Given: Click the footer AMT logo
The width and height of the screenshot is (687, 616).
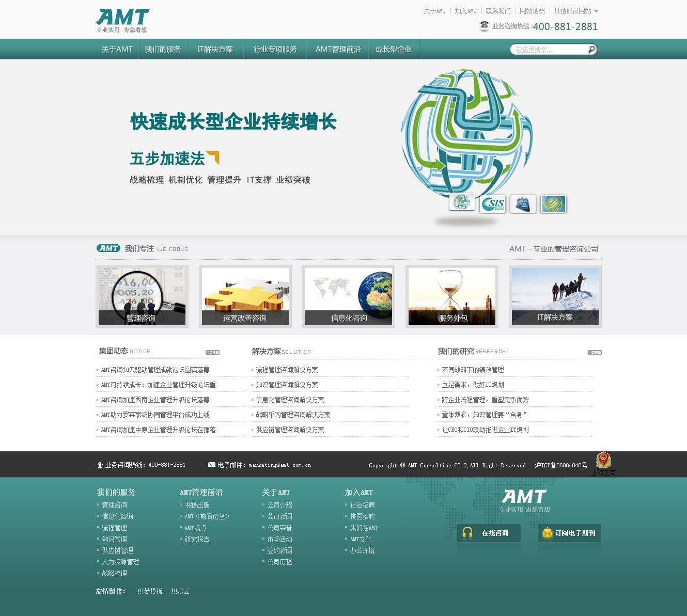Looking at the screenshot, I should click(x=524, y=501).
